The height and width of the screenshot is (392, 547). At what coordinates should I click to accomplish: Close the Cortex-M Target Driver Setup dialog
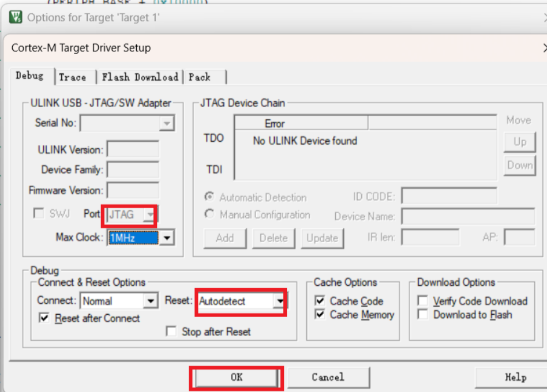(544, 48)
